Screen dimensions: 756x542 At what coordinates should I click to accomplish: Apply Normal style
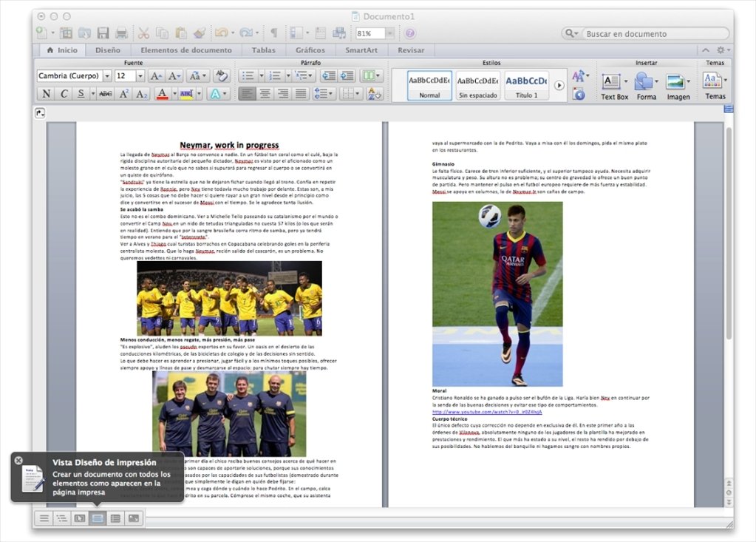coord(429,85)
